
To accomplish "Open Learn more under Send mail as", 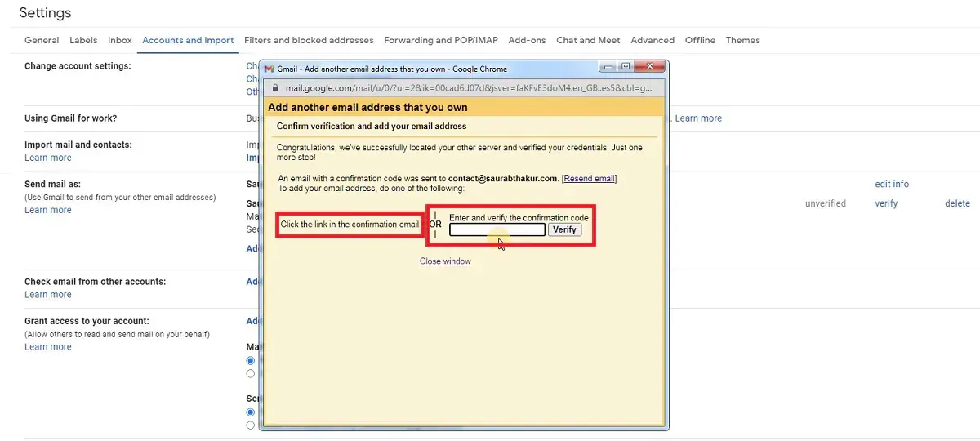I will [48, 210].
